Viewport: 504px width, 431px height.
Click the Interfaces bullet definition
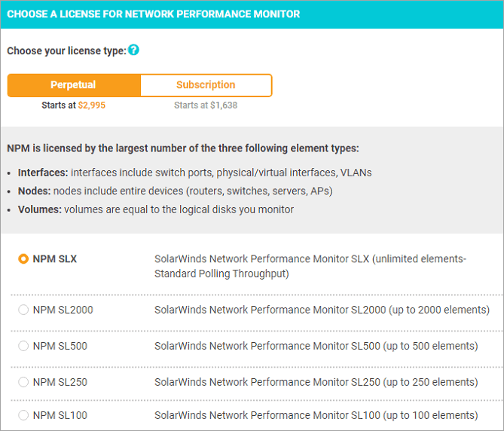(x=194, y=173)
